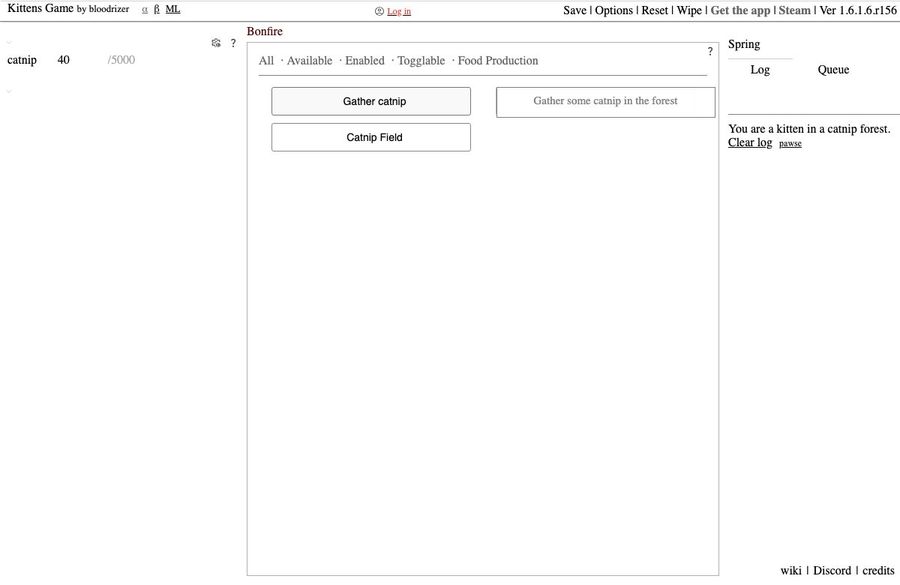Click the question mark beside resource settings
This screenshot has height=585, width=900.
(233, 43)
